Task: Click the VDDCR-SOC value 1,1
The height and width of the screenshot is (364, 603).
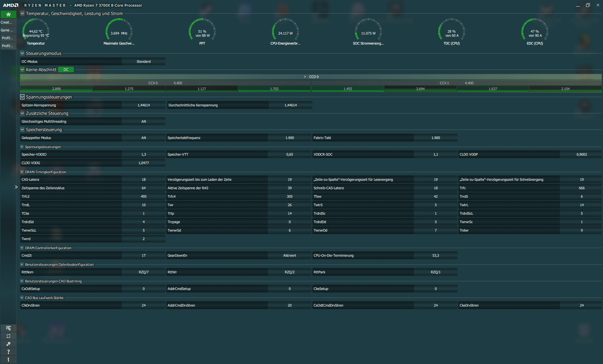Action: coord(436,154)
